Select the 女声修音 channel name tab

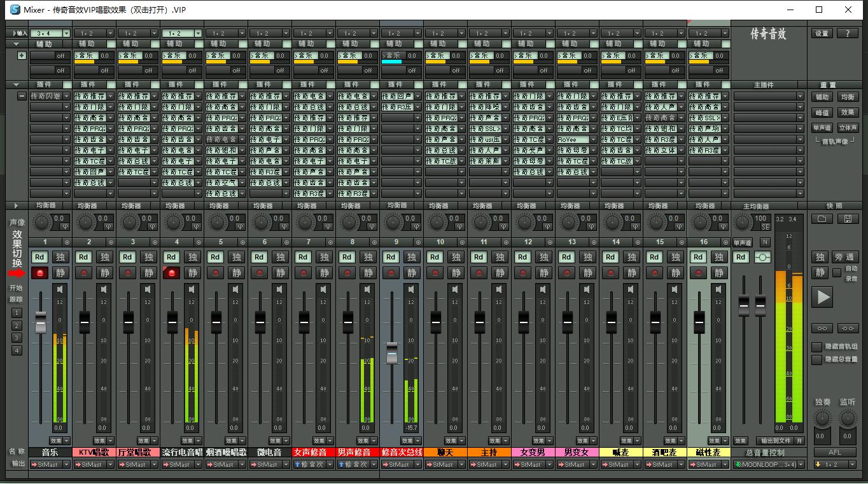click(314, 453)
